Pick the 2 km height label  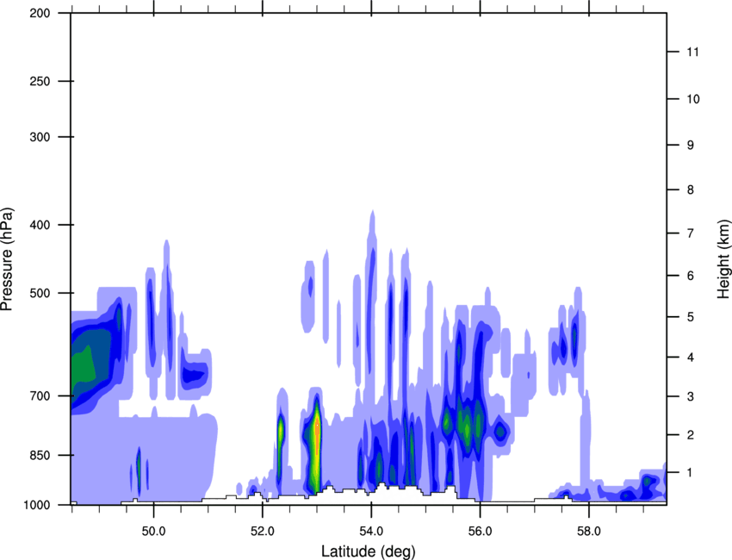click(x=691, y=435)
